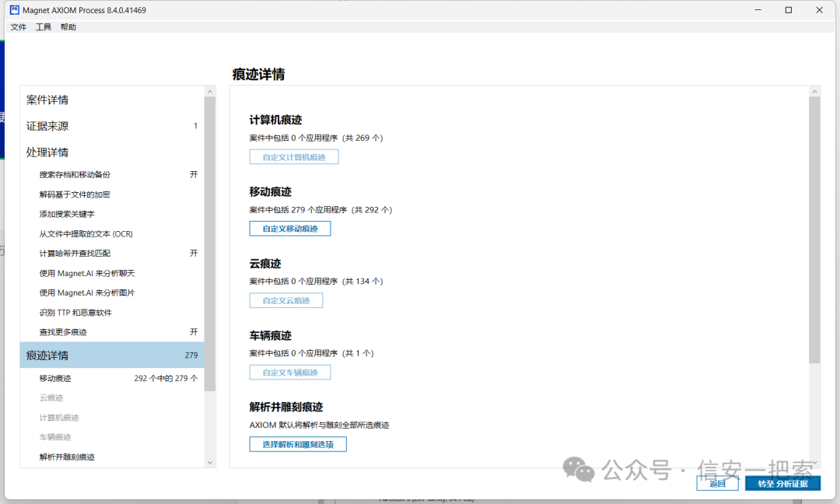Click the 自定义车辆痕迹 button
Screen dimensions: 840x504
pos(290,373)
